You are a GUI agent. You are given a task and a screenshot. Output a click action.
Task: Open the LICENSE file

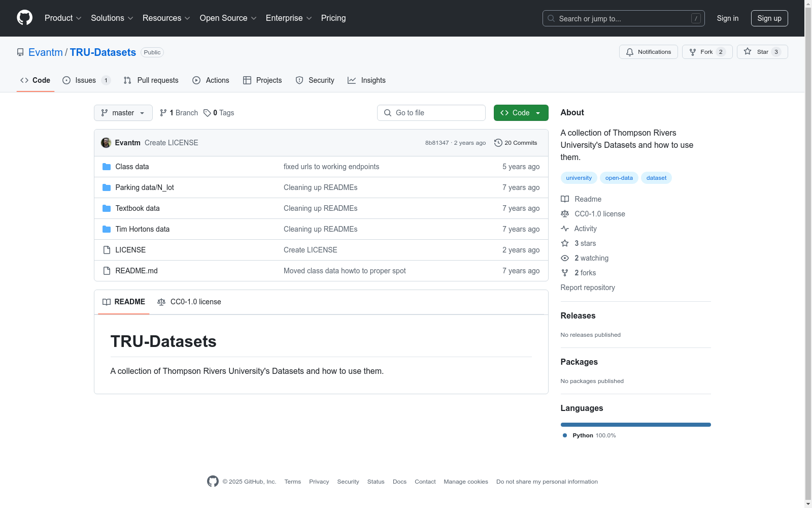130,250
